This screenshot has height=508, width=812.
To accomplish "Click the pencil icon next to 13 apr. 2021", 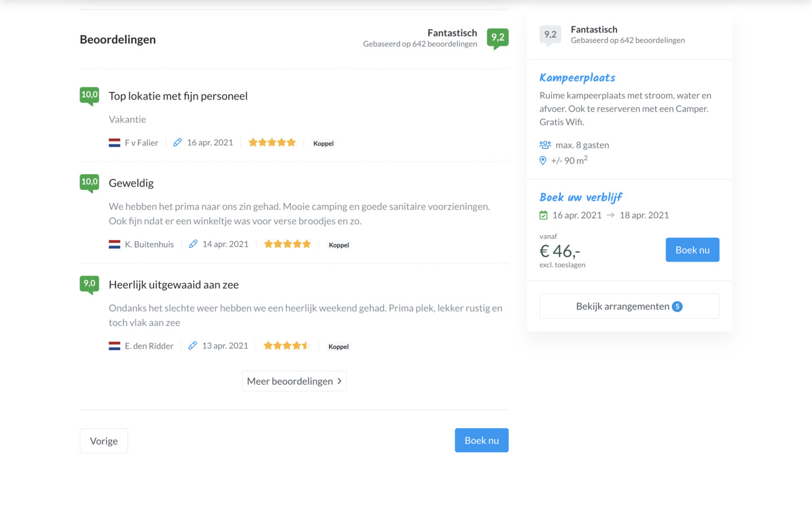I will click(193, 346).
